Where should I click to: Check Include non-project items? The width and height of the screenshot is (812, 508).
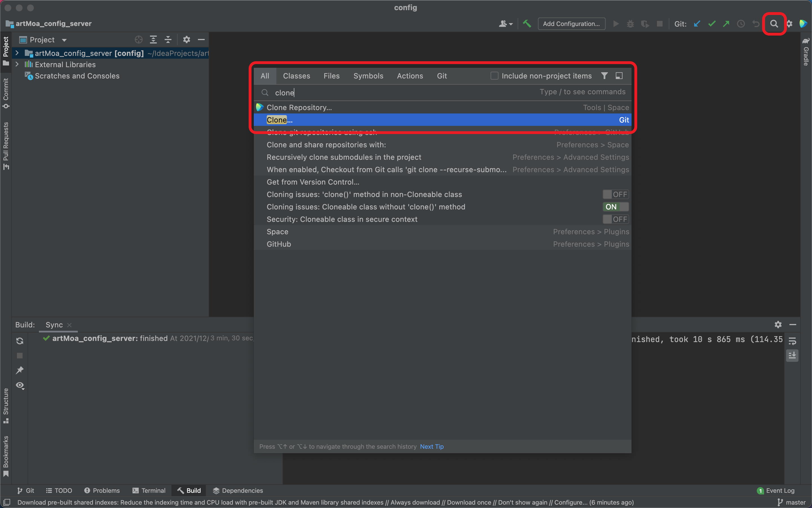[494, 76]
